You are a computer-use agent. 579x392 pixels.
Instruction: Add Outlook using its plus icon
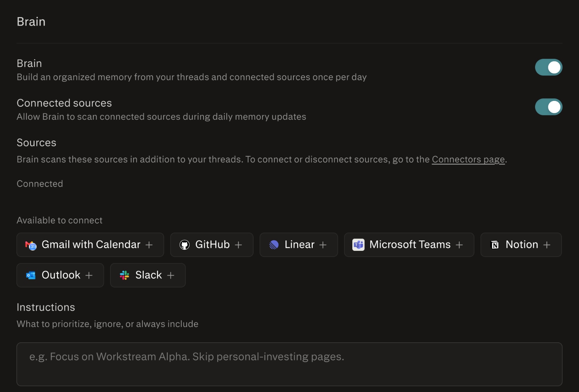tap(89, 275)
